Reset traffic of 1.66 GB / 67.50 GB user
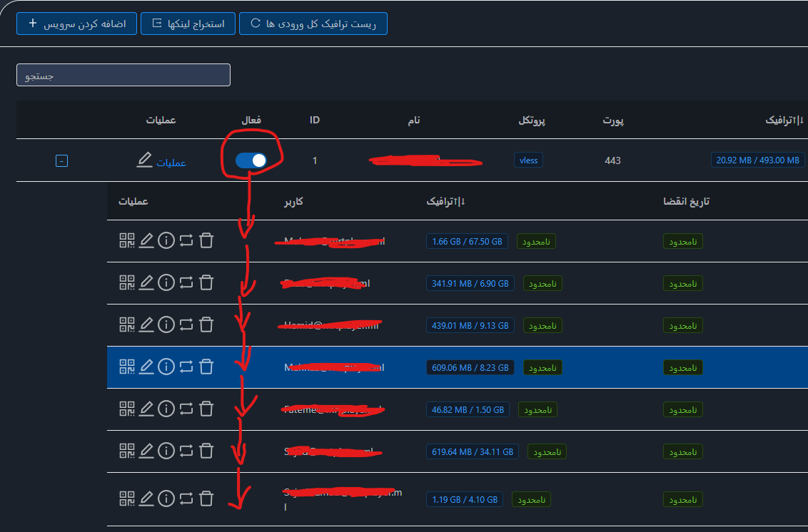The height and width of the screenshot is (532, 808). (x=186, y=240)
